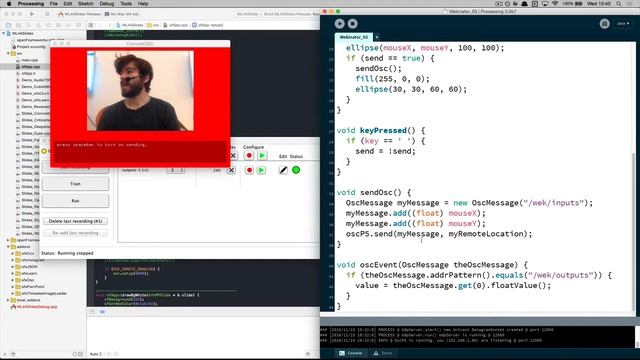Select main.cpp in Xcode navigator
The image size is (640, 360).
[29, 60]
